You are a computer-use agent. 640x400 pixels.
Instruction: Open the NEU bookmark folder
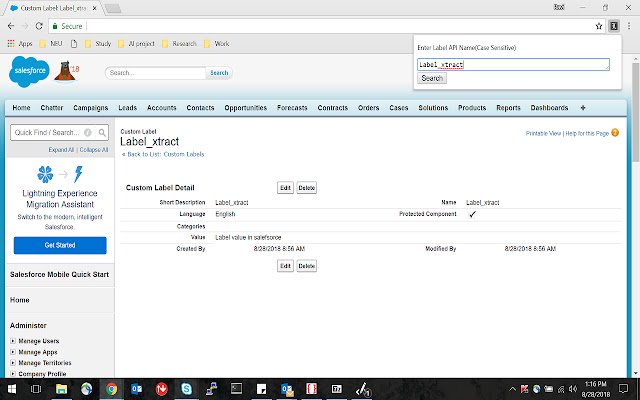51,44
